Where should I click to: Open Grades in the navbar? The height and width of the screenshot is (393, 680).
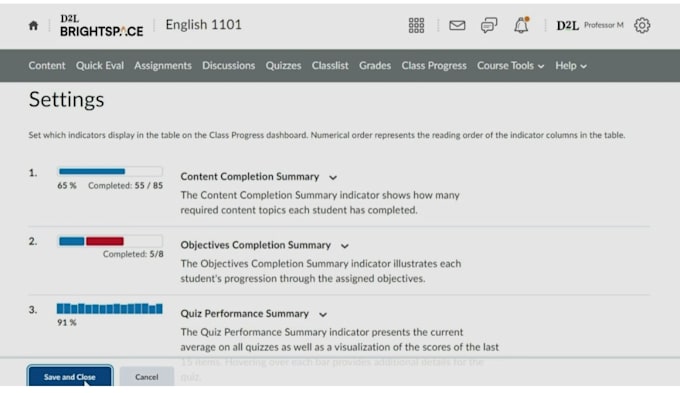pos(375,66)
